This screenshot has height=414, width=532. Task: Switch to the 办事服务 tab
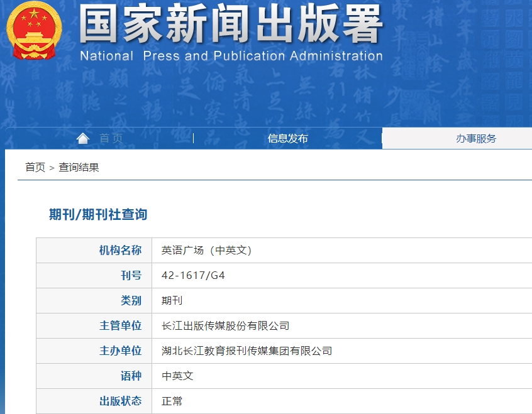click(475, 139)
